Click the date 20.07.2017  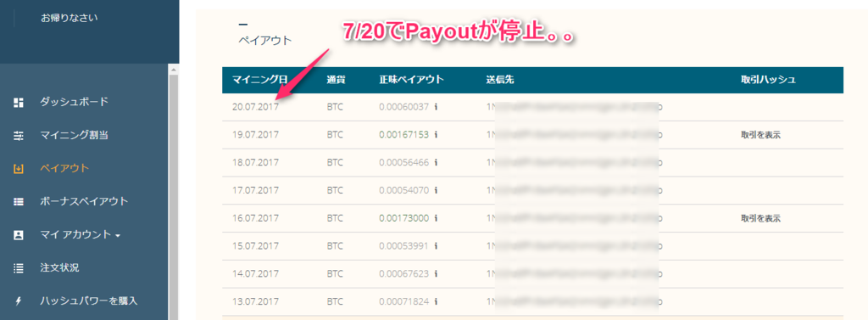(255, 107)
